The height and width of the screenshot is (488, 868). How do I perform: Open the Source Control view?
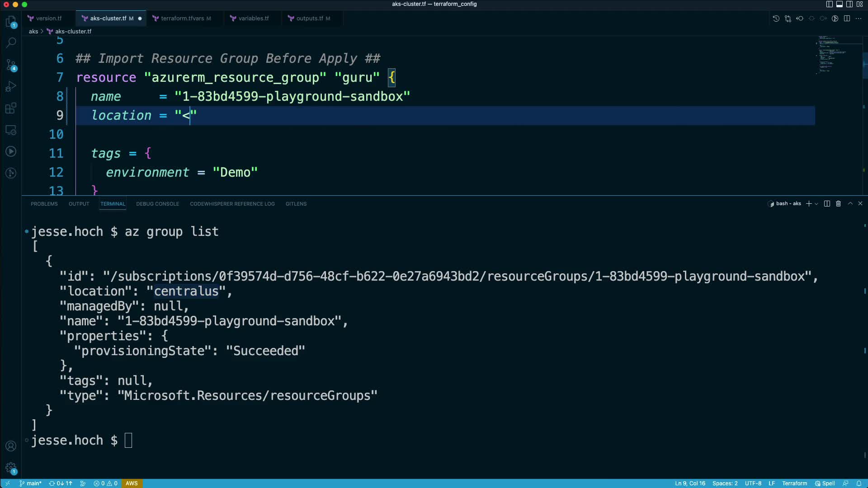tap(11, 65)
